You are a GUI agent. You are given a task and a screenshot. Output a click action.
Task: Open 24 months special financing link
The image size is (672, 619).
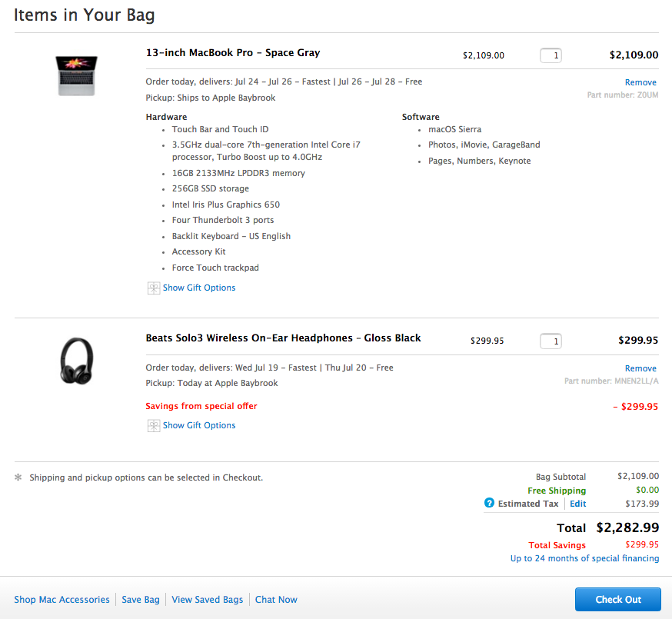click(584, 558)
